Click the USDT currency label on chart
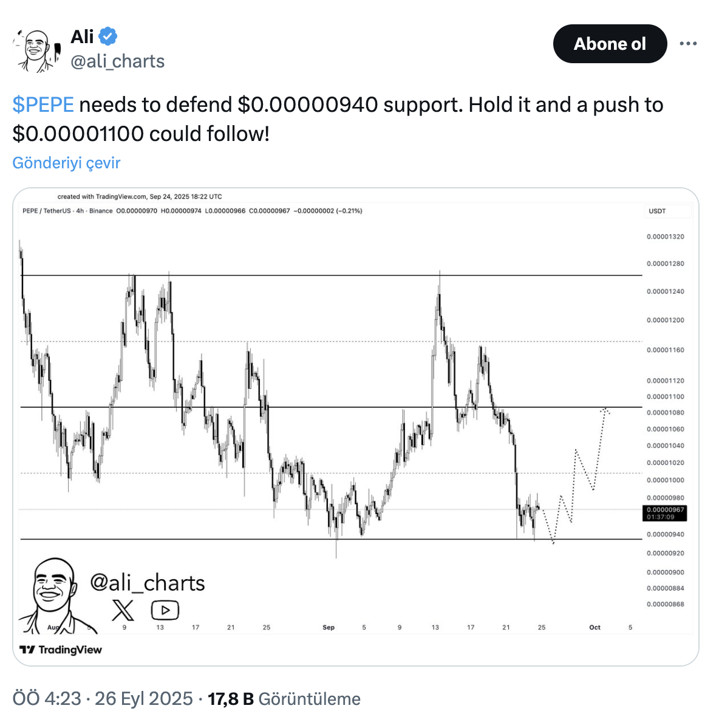719x728 pixels. [x=657, y=211]
